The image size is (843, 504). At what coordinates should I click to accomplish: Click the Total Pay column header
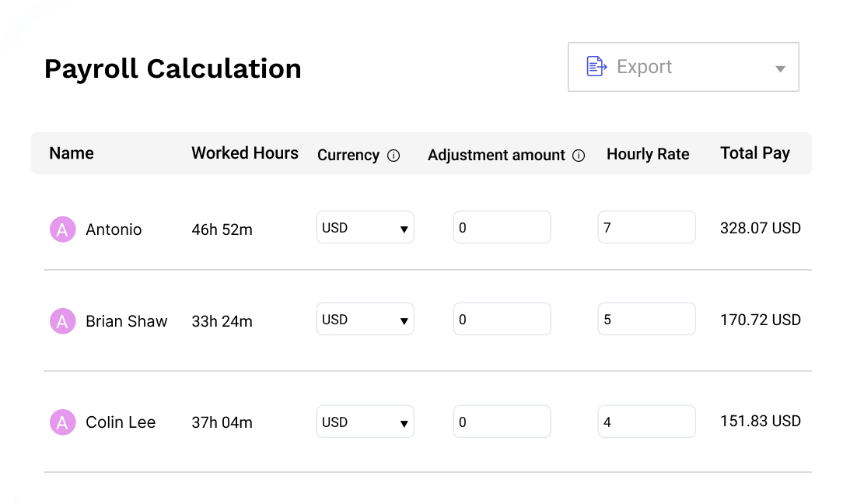[x=755, y=153]
